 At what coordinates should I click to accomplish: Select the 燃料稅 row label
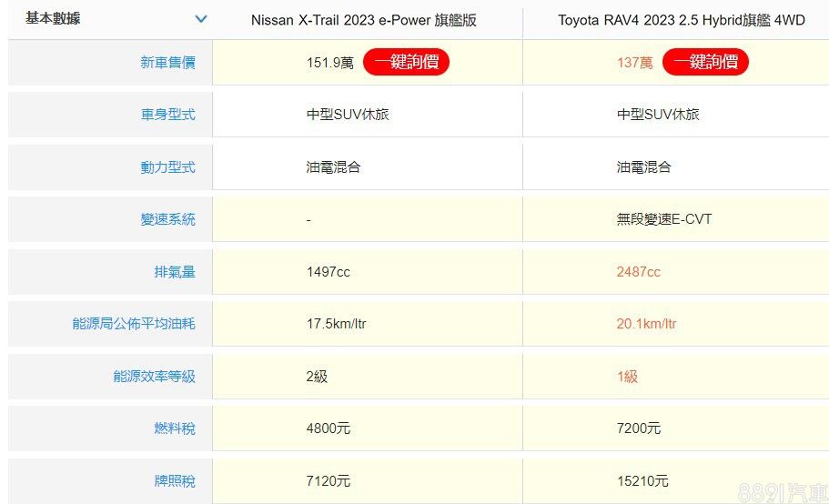tap(175, 428)
